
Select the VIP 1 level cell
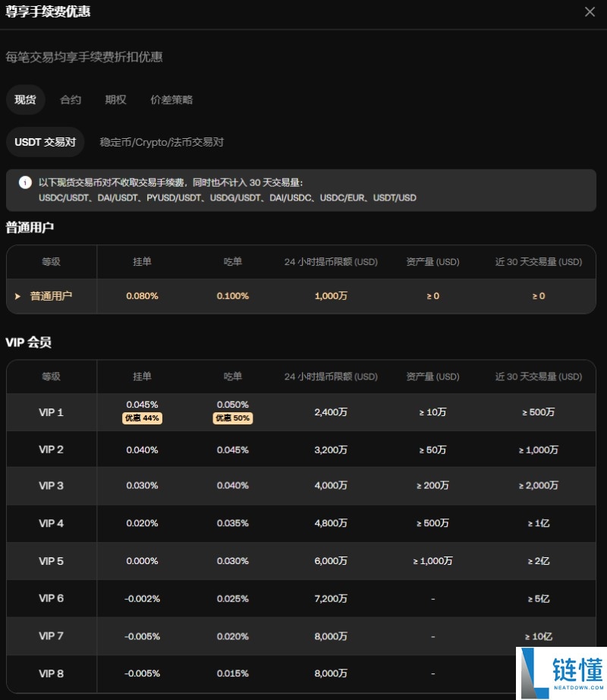pos(52,412)
